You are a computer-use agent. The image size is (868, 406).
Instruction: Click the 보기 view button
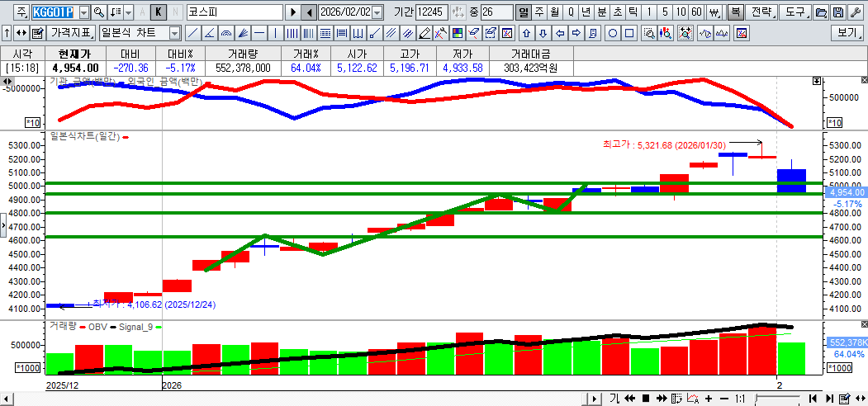847,34
